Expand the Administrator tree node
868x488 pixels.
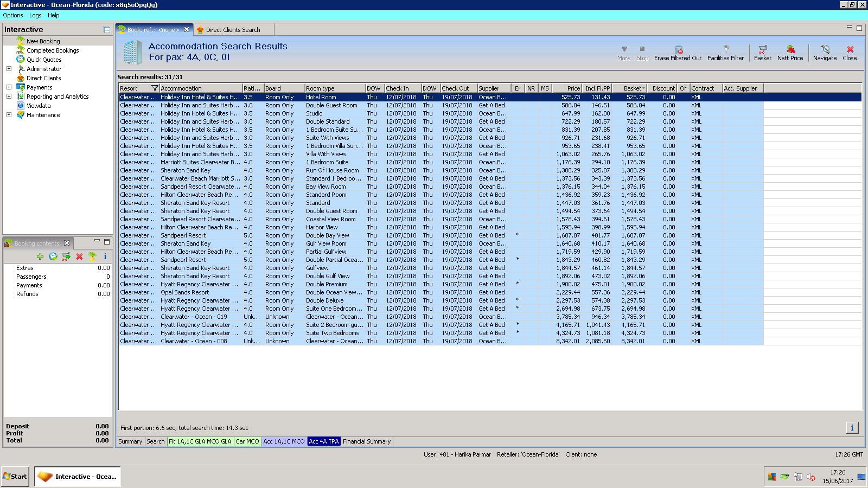click(x=9, y=69)
